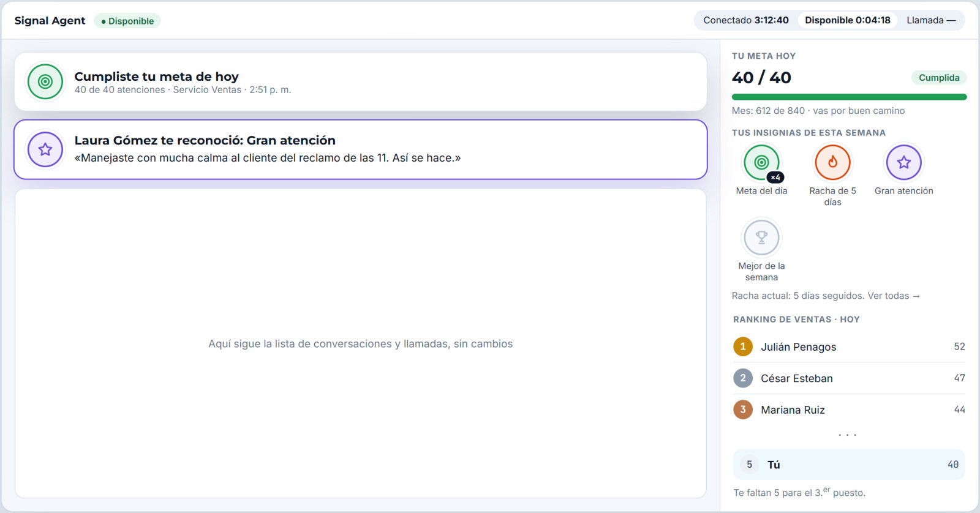Viewport: 980px width, 513px height.
Task: Click Mariana Ruiz's score 44
Action: 959,410
